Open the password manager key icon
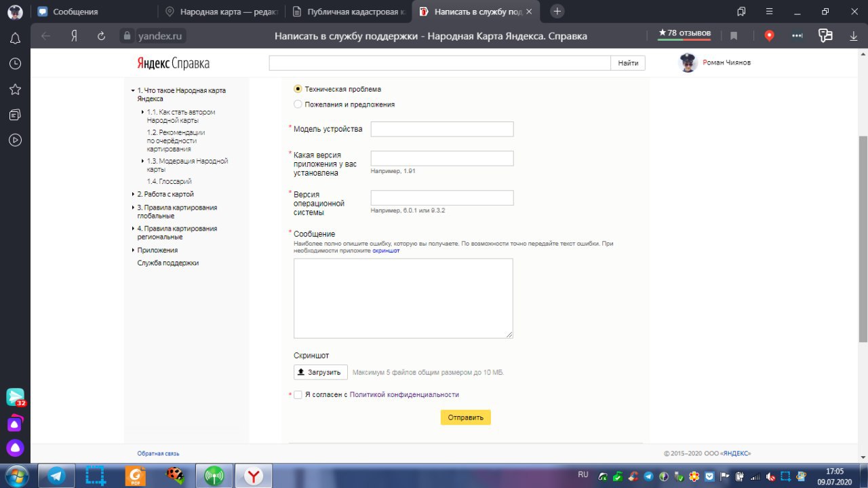The height and width of the screenshot is (488, 868). [x=825, y=36]
